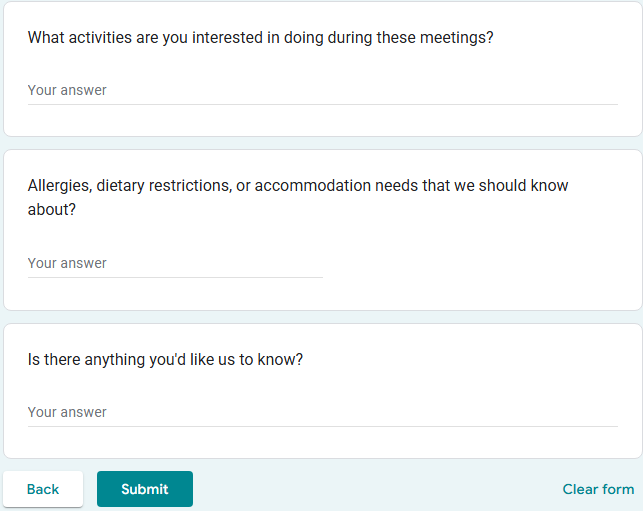Submit the form
Image resolution: width=643 pixels, height=511 pixels.
pyautogui.click(x=145, y=489)
